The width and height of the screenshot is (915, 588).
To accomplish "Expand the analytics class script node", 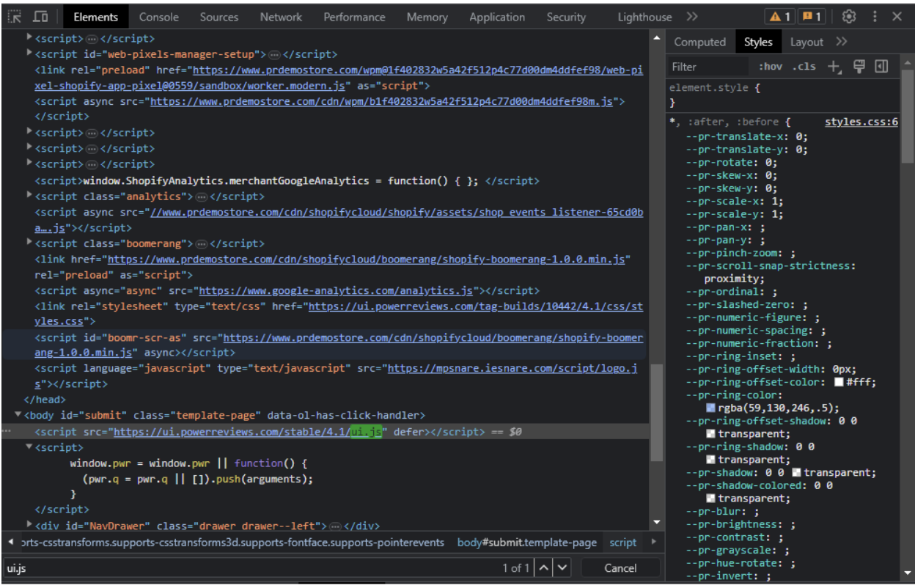I will (29, 196).
